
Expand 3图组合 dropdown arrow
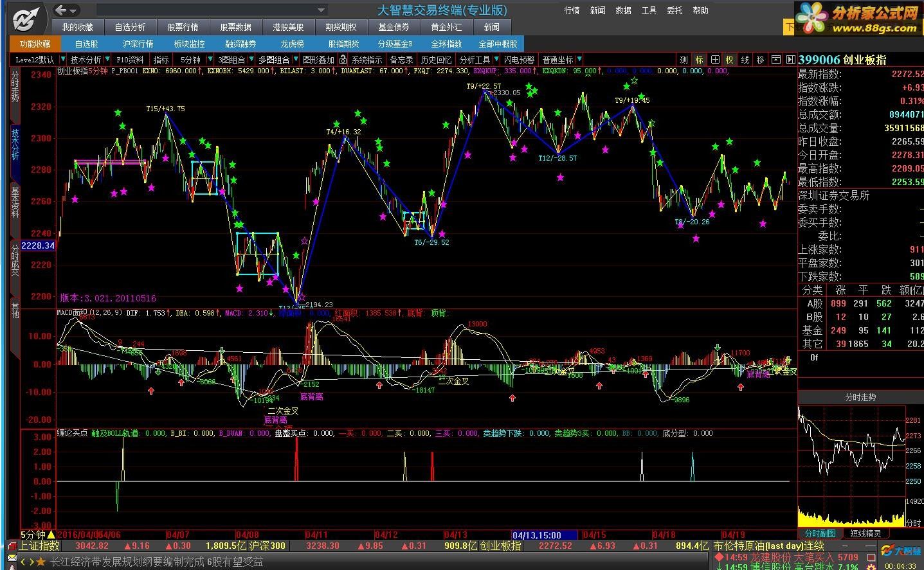point(251,60)
